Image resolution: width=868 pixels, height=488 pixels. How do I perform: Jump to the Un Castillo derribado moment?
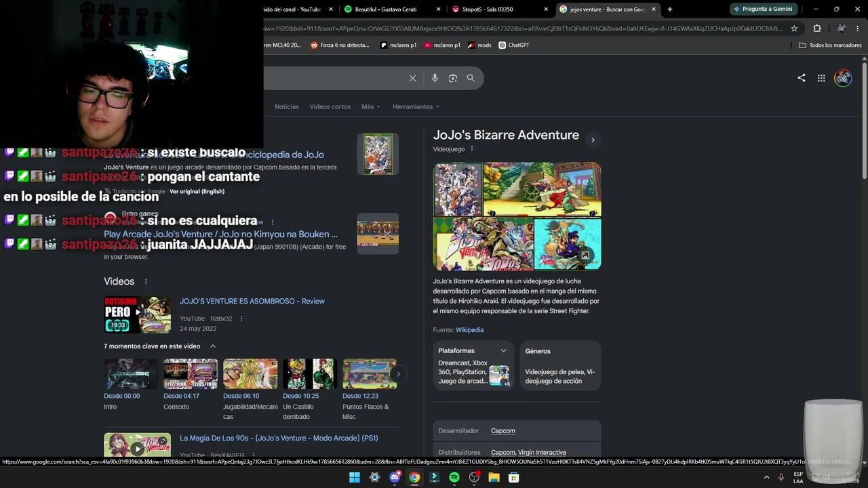click(310, 373)
